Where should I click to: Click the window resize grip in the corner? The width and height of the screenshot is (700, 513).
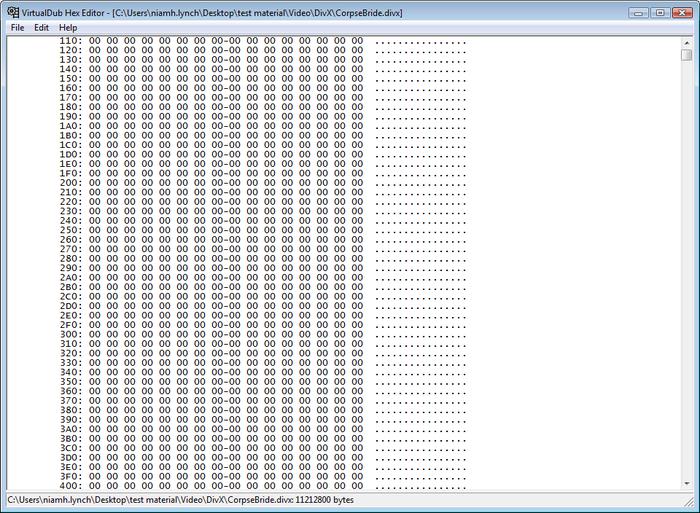point(690,501)
